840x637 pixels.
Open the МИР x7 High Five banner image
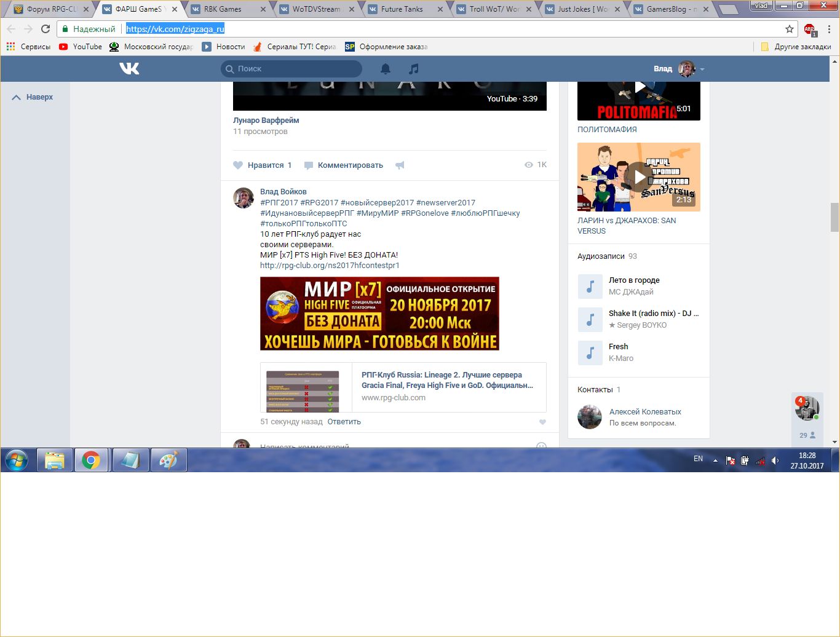[379, 314]
